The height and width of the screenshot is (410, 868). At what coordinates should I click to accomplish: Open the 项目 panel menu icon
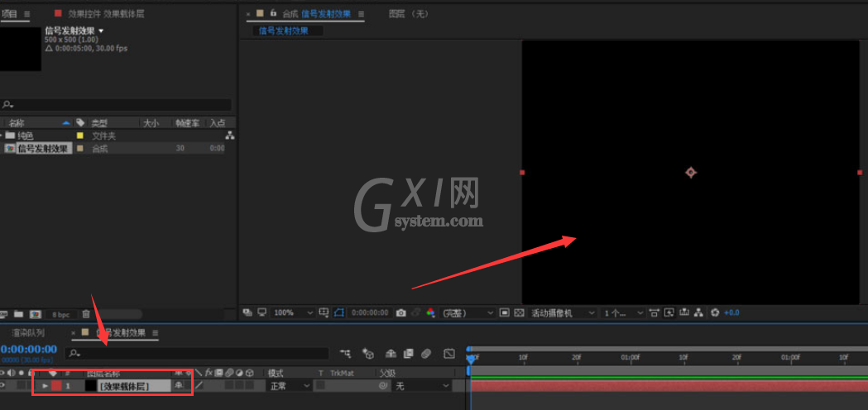(x=27, y=14)
